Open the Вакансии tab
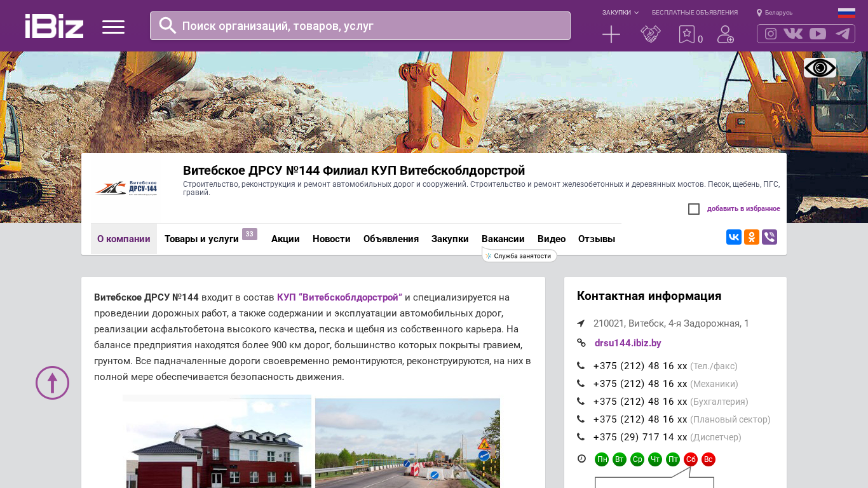Image resolution: width=868 pixels, height=488 pixels. pyautogui.click(x=503, y=239)
